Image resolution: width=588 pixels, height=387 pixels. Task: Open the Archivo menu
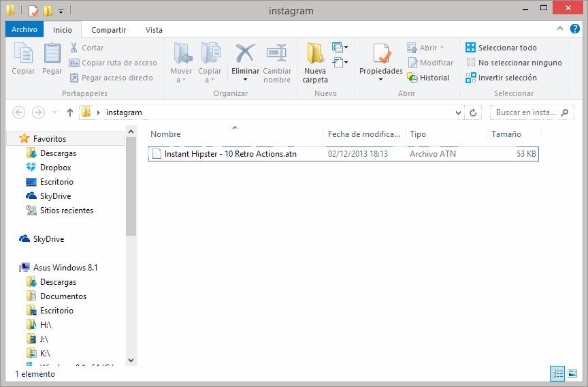click(x=24, y=29)
